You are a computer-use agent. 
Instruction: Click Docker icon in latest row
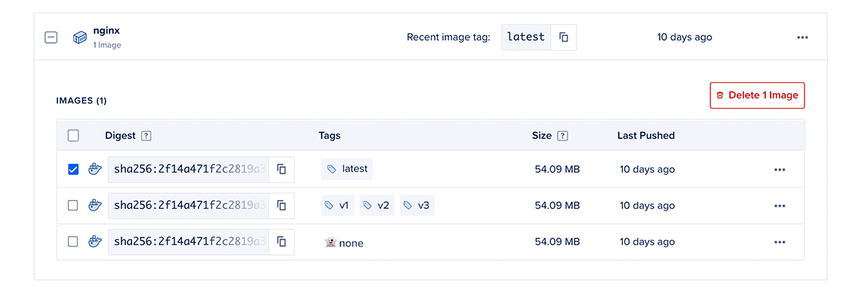95,169
